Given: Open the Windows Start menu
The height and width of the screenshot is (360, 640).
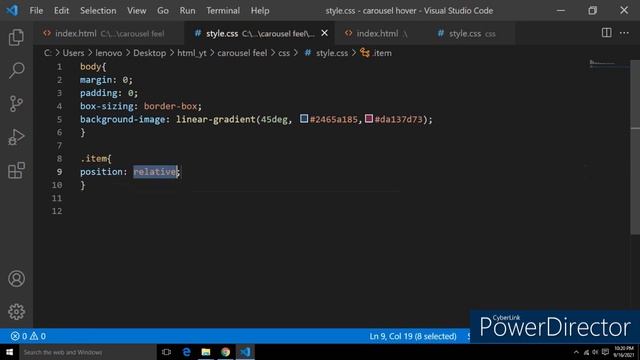Looking at the screenshot, I should [9, 352].
